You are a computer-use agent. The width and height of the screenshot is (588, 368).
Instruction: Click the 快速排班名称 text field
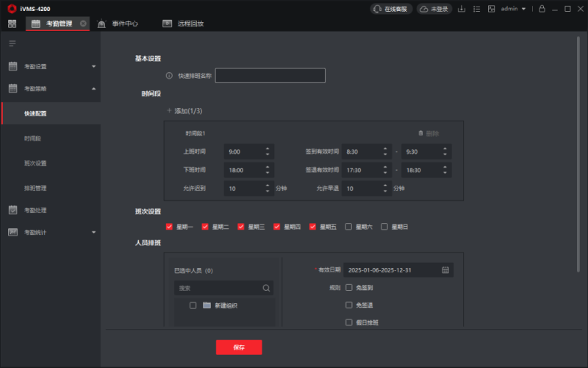(x=270, y=76)
